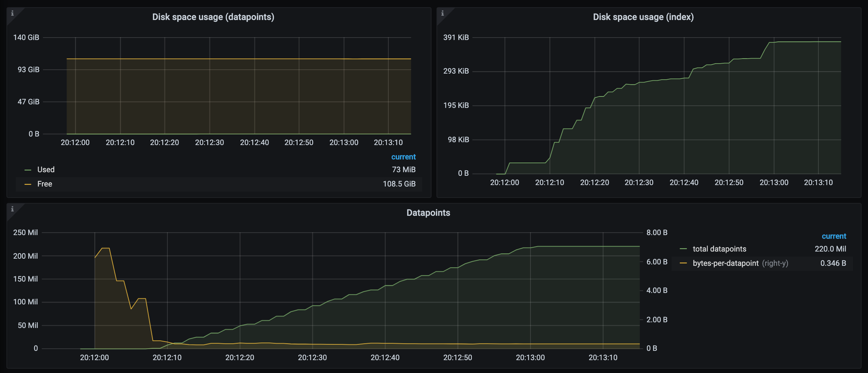Viewport: 868px width, 373px height.
Task: Open info tooltip on the Datapoints panel
Action: coord(13,210)
